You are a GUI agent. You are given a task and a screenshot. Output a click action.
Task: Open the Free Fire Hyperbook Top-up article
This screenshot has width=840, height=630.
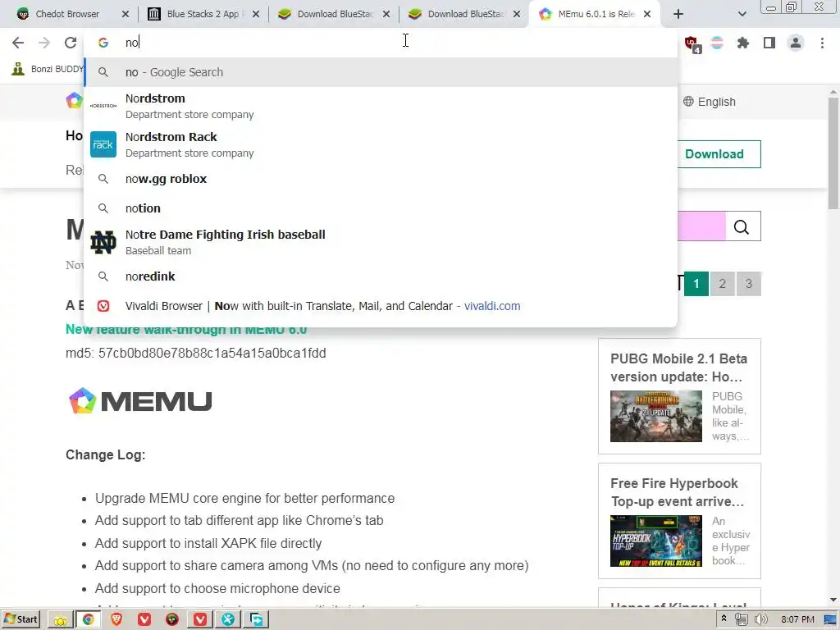[x=677, y=492]
